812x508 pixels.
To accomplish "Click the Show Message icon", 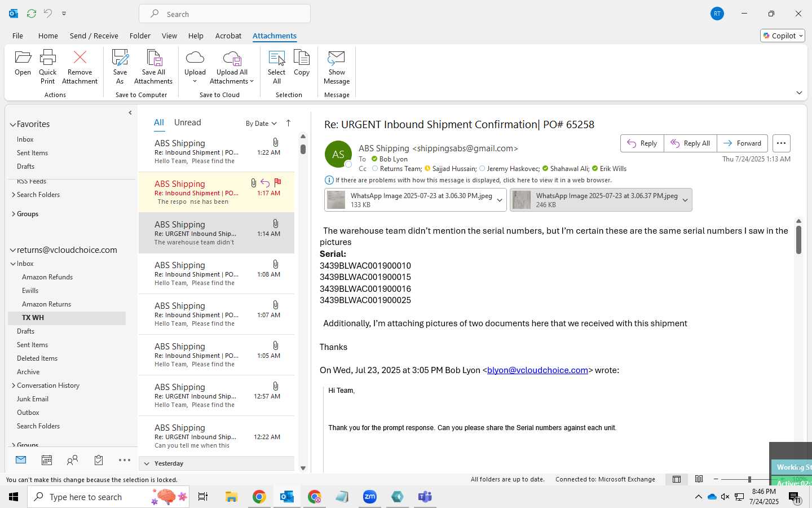I will point(337,67).
